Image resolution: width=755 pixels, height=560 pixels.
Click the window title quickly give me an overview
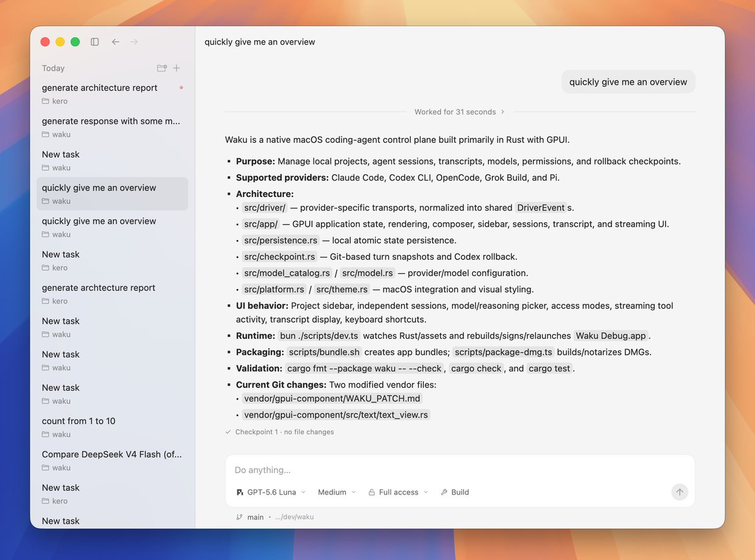(259, 42)
